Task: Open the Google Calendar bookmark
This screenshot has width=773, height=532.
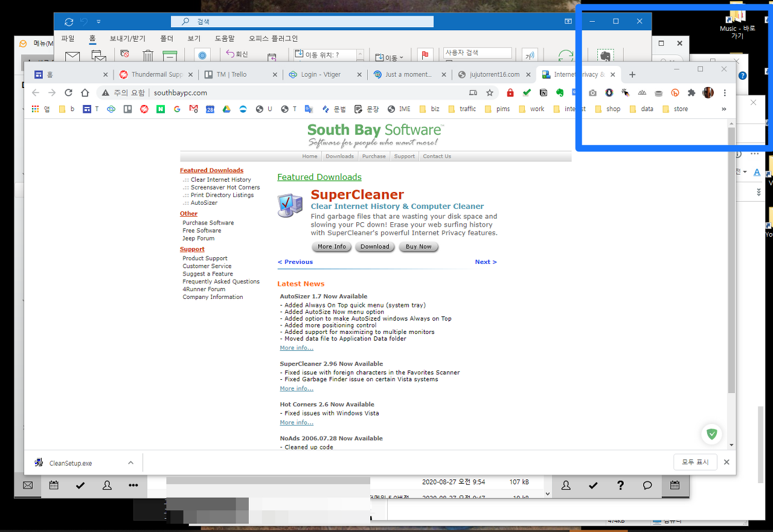Action: coord(210,109)
